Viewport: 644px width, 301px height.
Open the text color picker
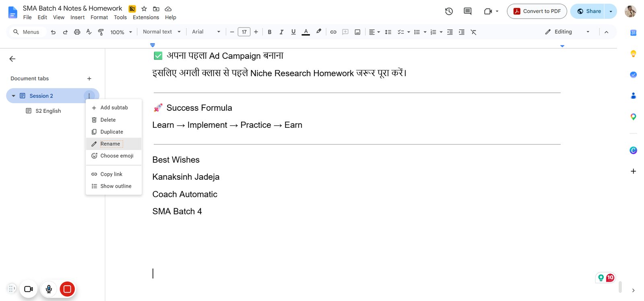coord(306,32)
